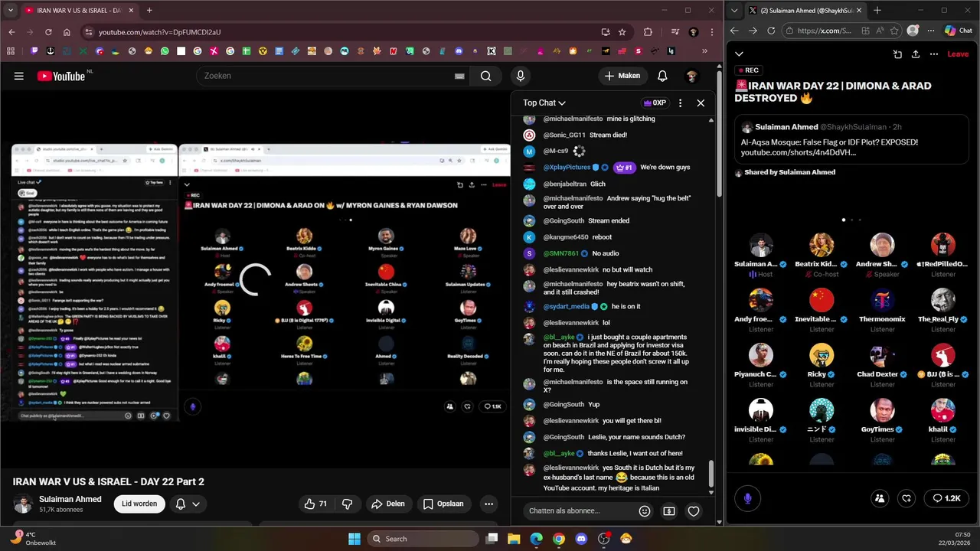Open the Chrome media control icon

675,32
